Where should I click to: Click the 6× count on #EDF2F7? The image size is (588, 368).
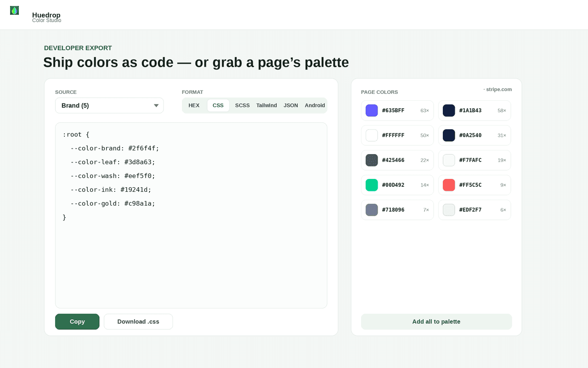tap(503, 210)
